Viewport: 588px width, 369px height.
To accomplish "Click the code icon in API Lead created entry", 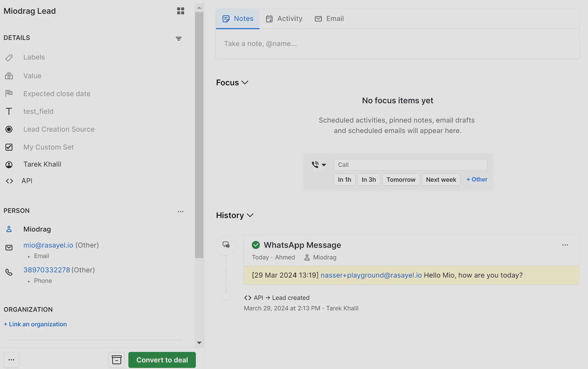I will (248, 298).
